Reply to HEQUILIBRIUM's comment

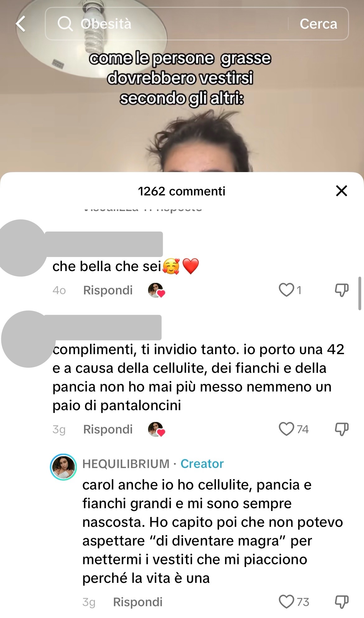point(138,602)
